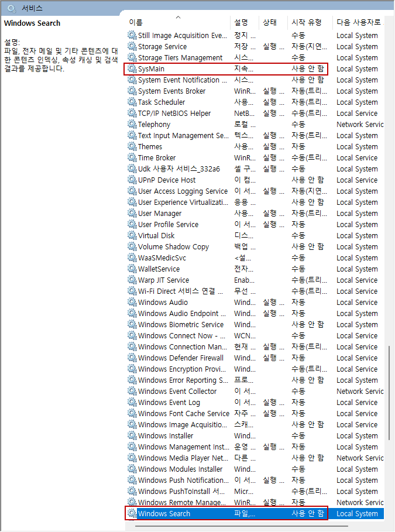This screenshot has height=532, width=395.
Task: Click the gear icon beside Windows Audio
Action: [x=132, y=302]
